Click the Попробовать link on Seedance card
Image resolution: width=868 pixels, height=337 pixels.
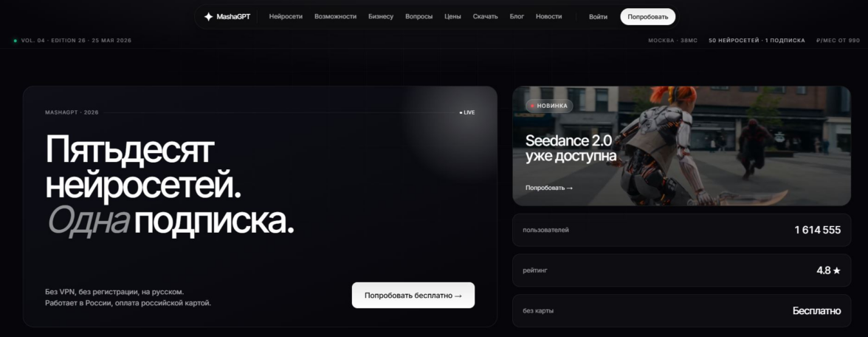click(549, 188)
